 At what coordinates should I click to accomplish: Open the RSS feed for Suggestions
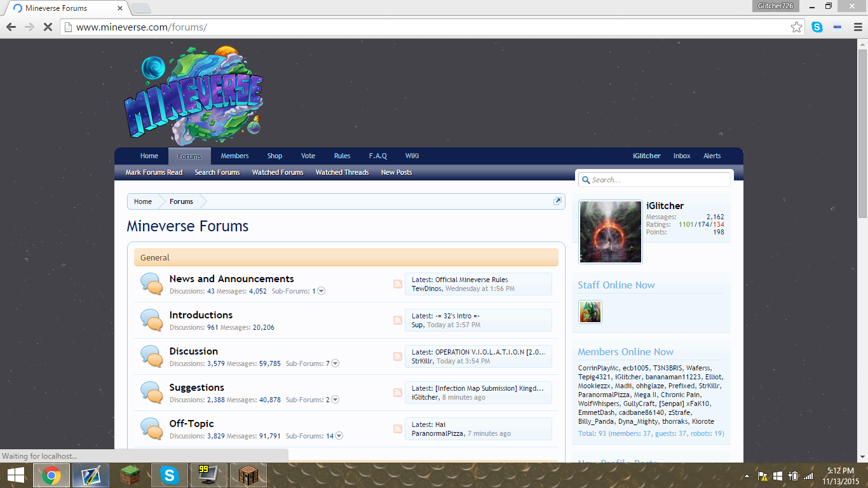[x=398, y=393]
